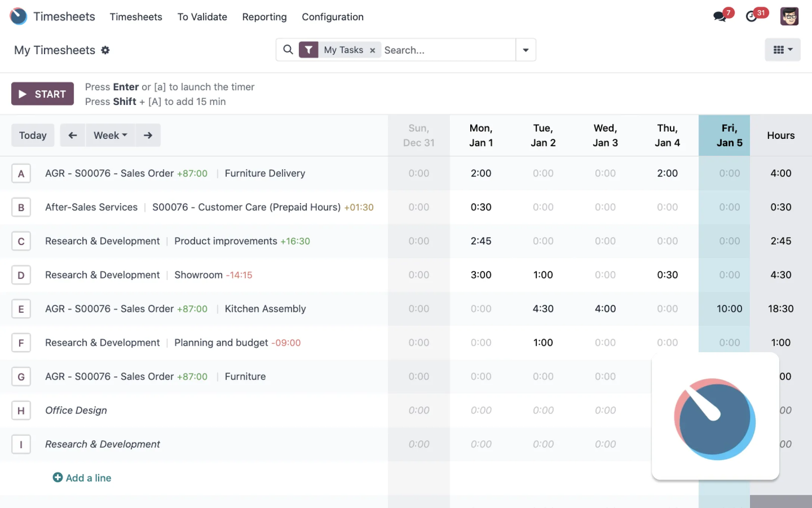Image resolution: width=812 pixels, height=508 pixels.
Task: Click the large timer clock graphic
Action: (x=715, y=418)
